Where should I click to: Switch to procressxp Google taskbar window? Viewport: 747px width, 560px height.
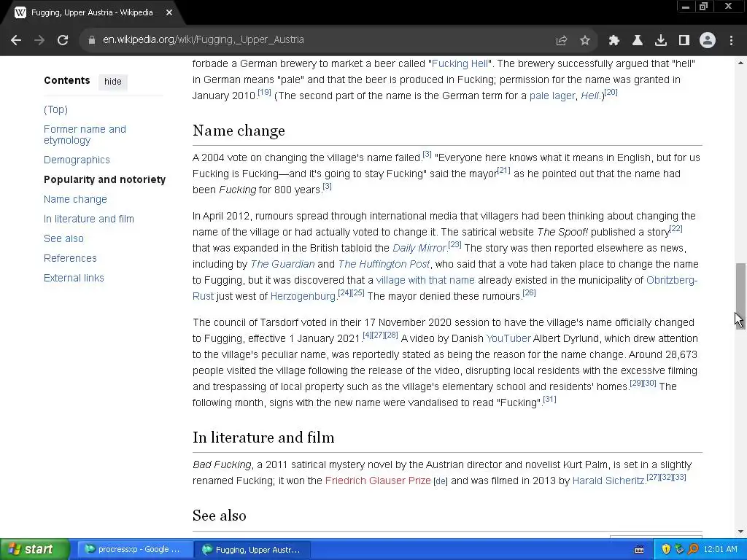tap(133, 550)
